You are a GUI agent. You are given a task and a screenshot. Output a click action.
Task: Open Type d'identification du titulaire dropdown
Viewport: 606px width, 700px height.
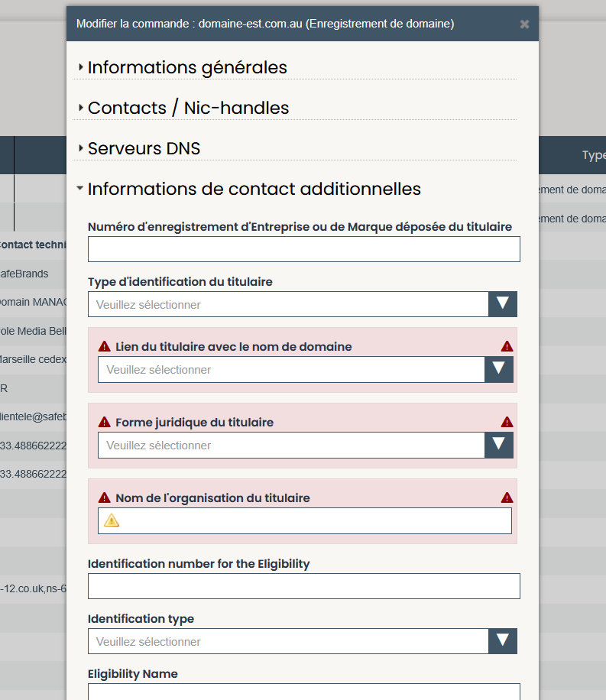click(303, 304)
